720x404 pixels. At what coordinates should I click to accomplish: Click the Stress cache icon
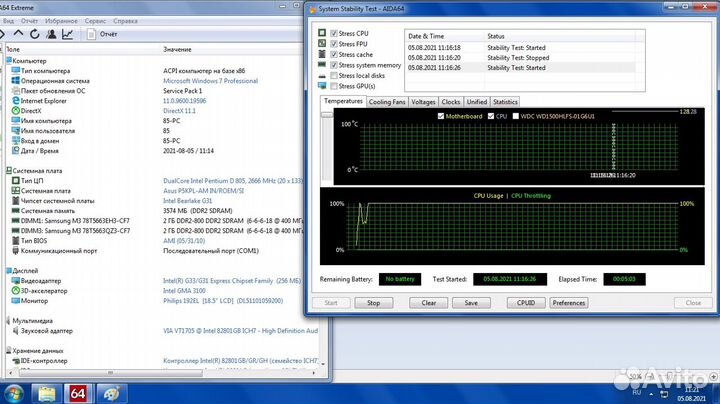pyautogui.click(x=322, y=54)
